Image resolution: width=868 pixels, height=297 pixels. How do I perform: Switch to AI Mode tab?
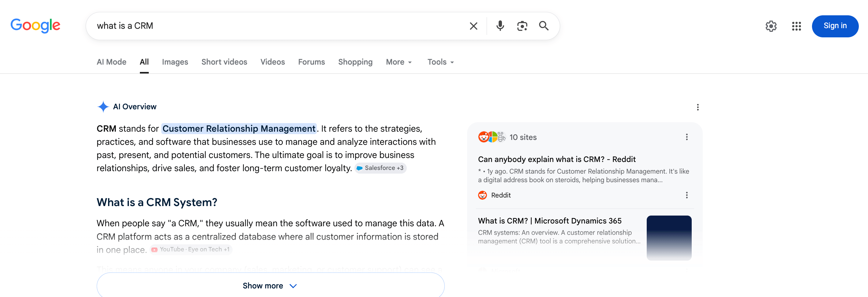click(x=111, y=62)
